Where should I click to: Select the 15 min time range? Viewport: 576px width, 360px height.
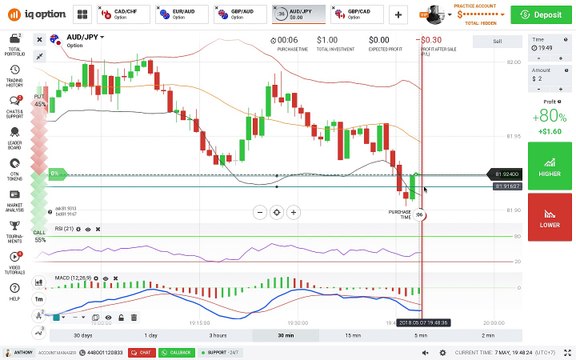353,335
